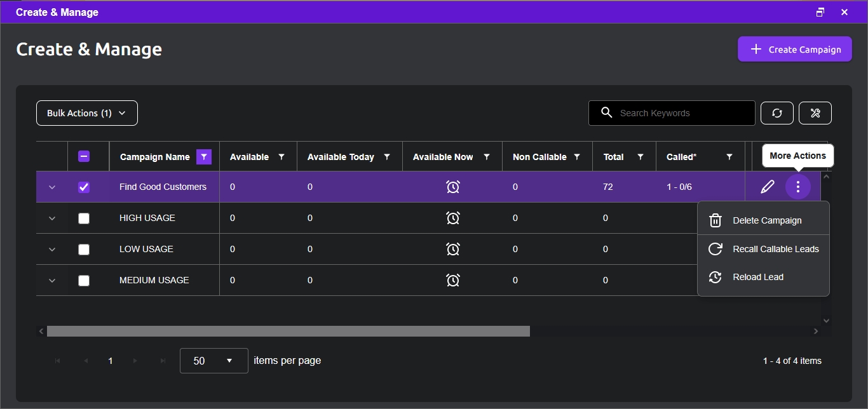Screen dimensions: 868x409
Task: Open More Actions three-dot menu
Action: (798, 187)
